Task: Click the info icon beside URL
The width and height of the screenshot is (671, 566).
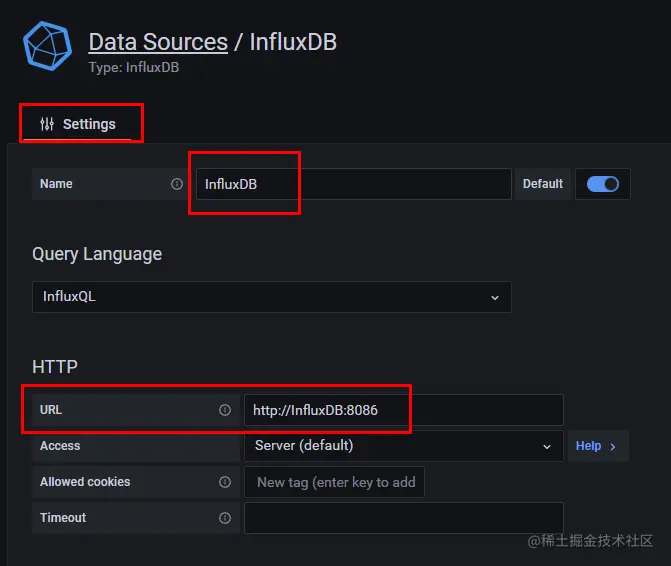Action: (225, 410)
